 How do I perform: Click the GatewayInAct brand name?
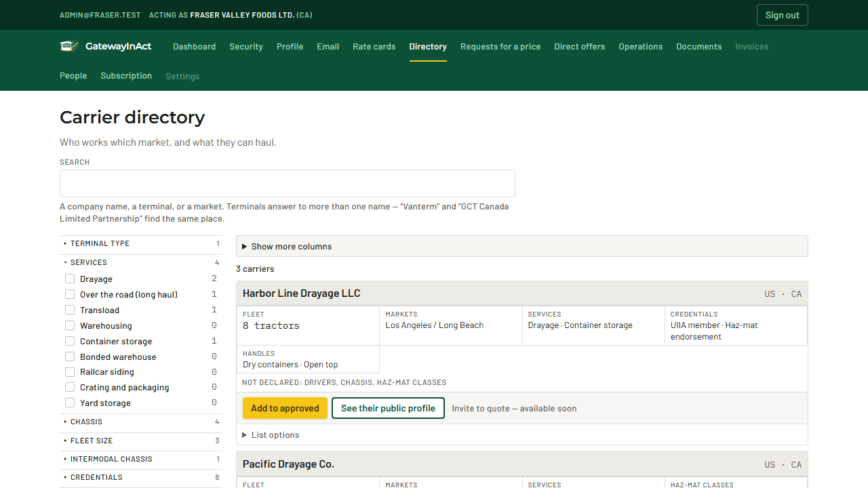pyautogui.click(x=119, y=47)
